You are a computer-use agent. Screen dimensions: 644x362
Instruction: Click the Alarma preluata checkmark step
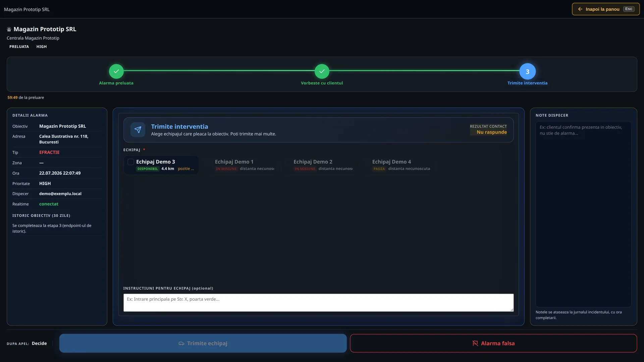(x=116, y=71)
